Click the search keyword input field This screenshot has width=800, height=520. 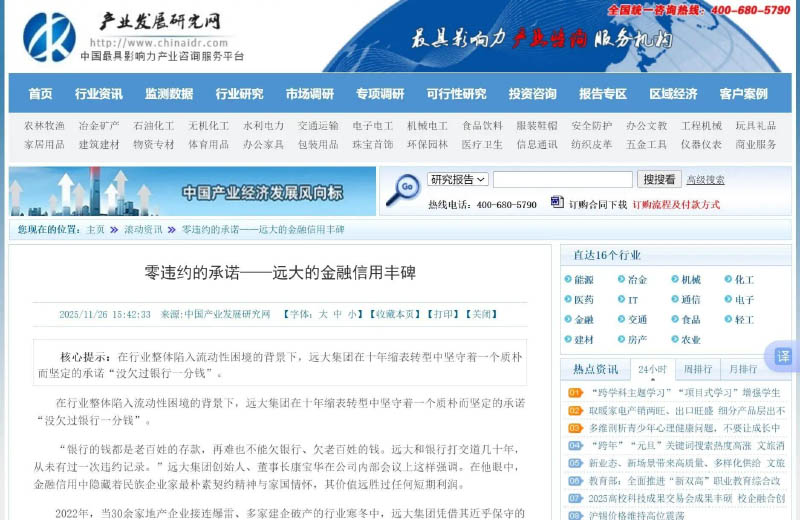562,180
